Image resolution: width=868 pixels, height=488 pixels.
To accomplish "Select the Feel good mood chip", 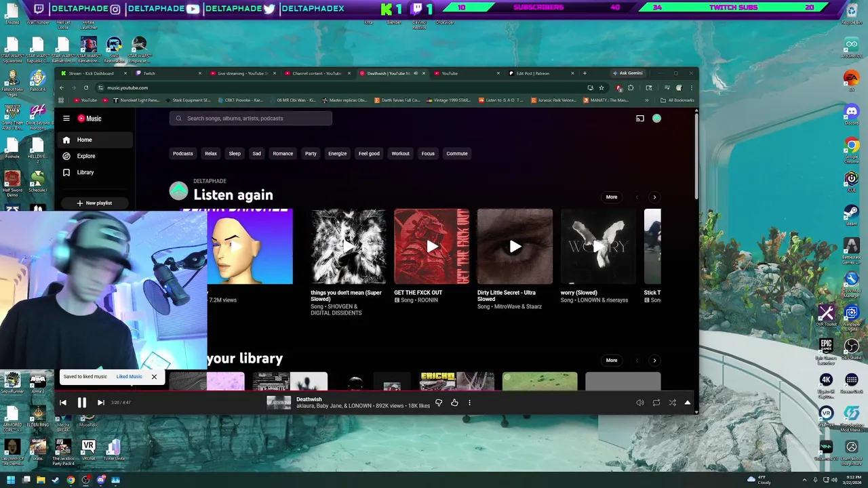I will (369, 153).
